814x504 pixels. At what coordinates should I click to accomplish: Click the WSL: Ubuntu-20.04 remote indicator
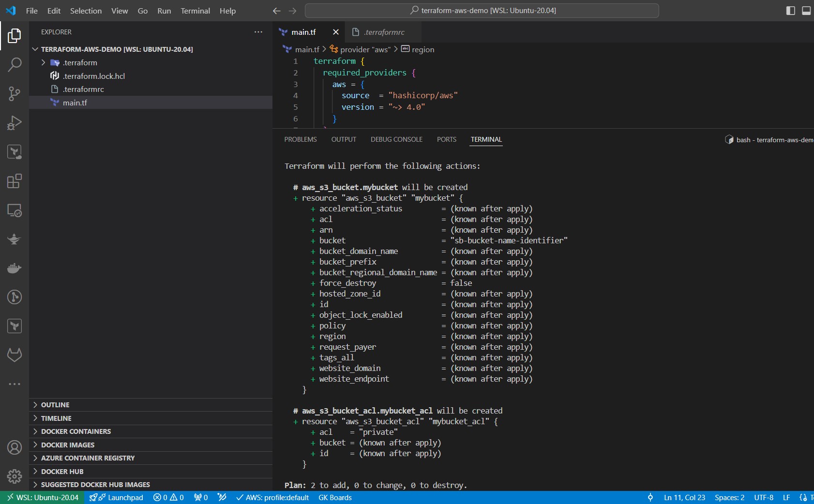[x=42, y=497]
